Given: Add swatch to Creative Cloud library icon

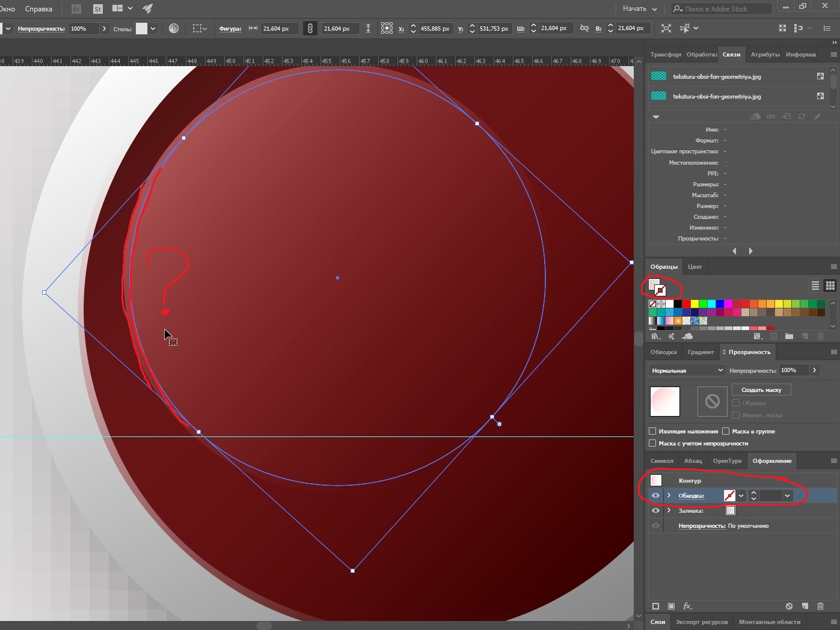Looking at the screenshot, I should 688,337.
